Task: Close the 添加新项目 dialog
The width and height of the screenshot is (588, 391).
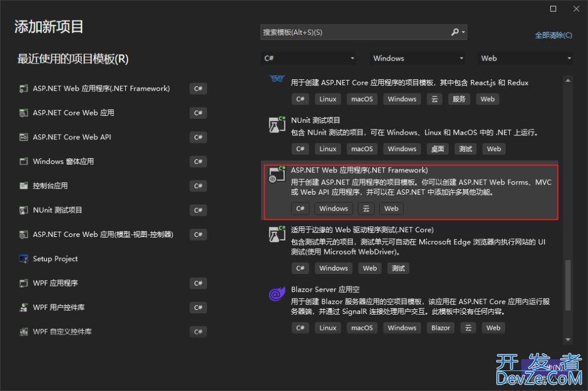Action: [576, 9]
